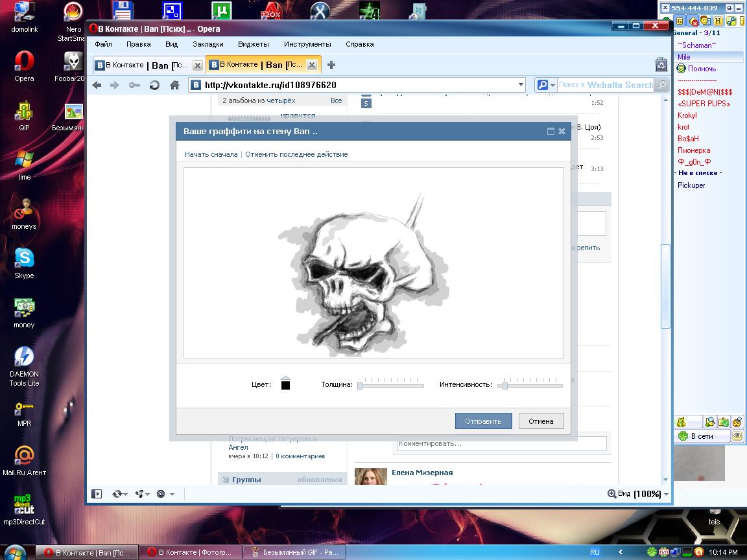Viewport: 747px width, 560px height.
Task: Open the Инструменты menu
Action: tap(307, 44)
